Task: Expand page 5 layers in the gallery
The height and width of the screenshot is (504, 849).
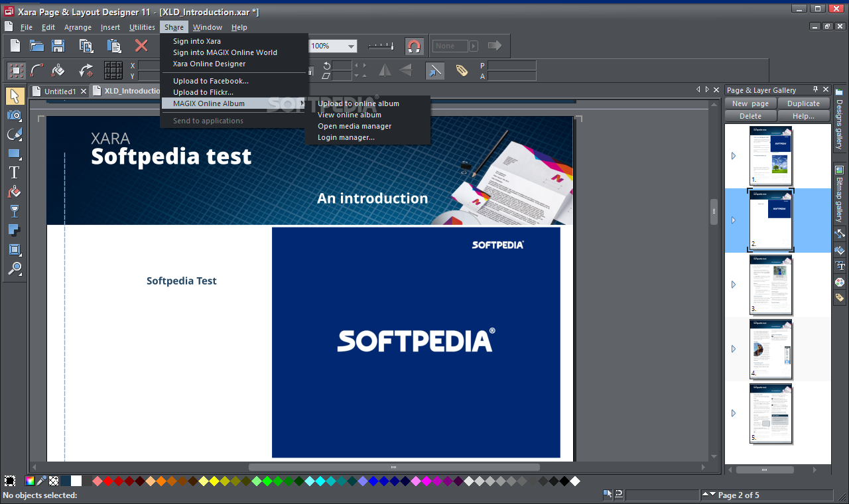Action: tap(734, 413)
